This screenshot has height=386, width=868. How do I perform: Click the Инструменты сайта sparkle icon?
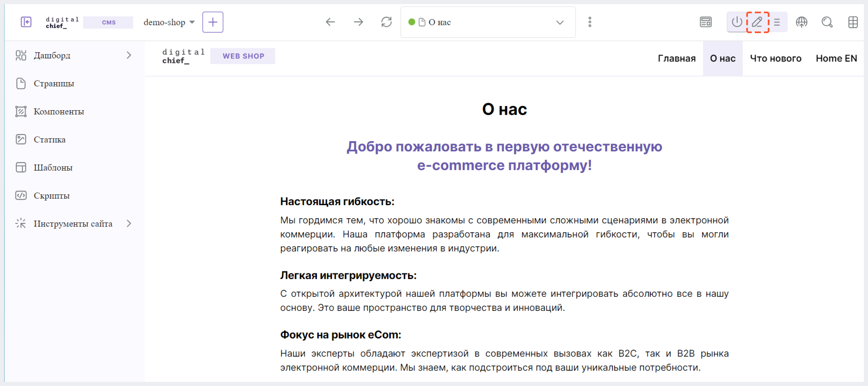(21, 223)
